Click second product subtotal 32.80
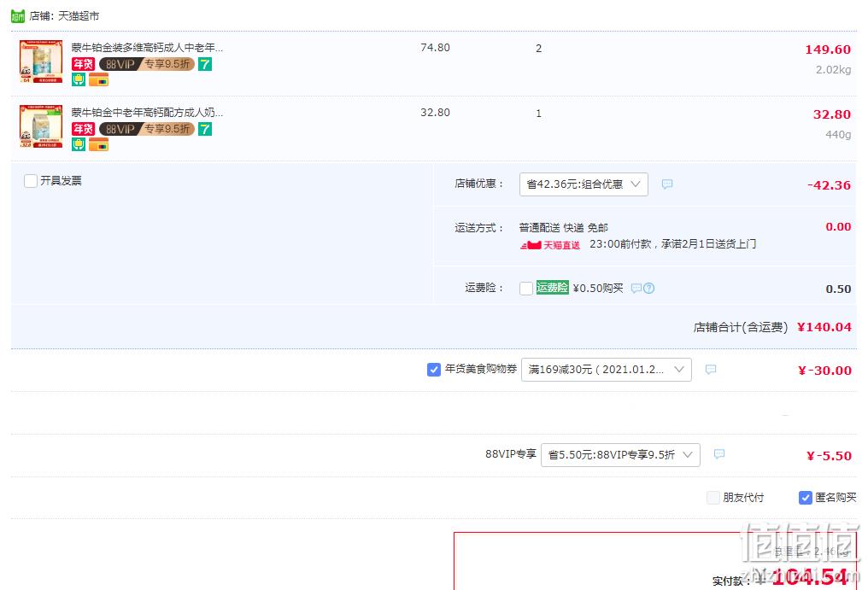The width and height of the screenshot is (868, 590). pyautogui.click(x=831, y=114)
